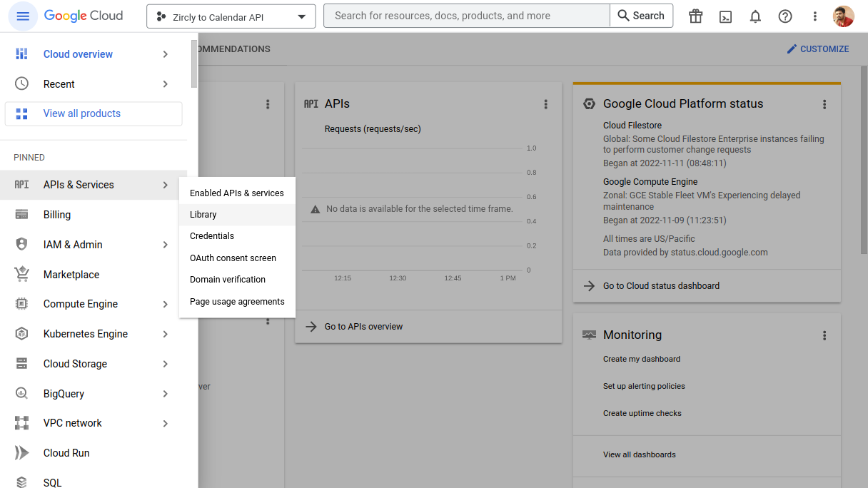The height and width of the screenshot is (488, 868).
Task: Click the user account avatar
Action: [x=844, y=16]
